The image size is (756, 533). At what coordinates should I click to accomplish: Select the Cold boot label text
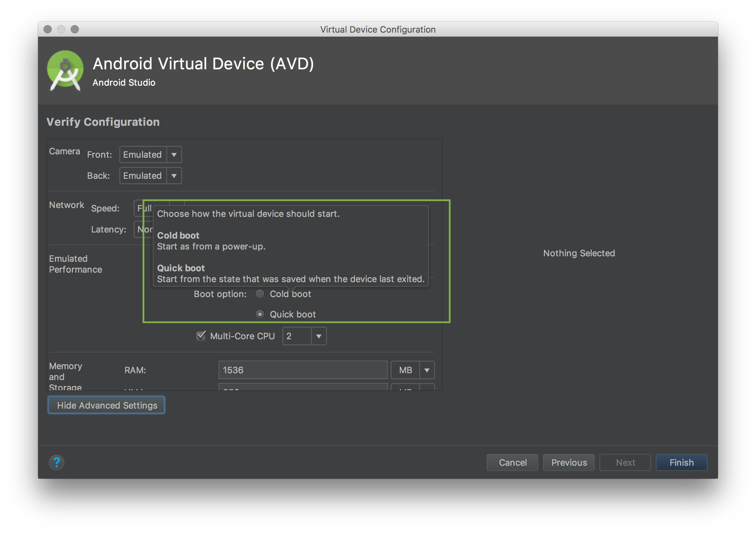pyautogui.click(x=290, y=294)
